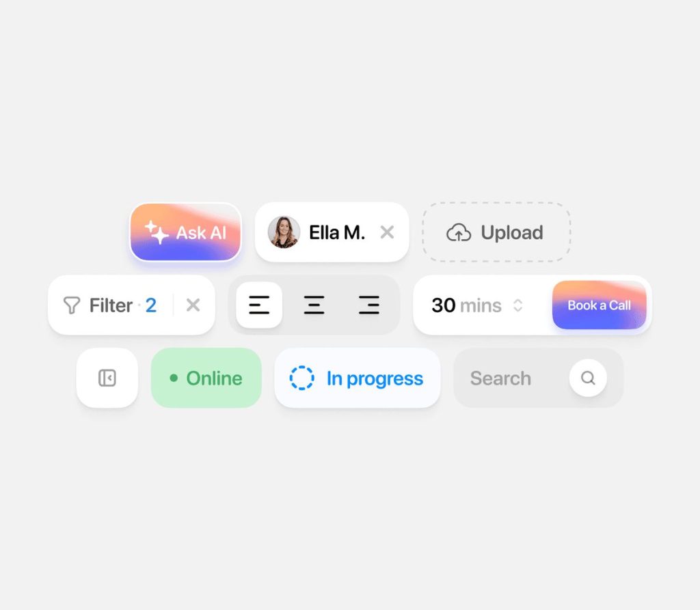700x610 pixels.
Task: Click the dashed circle progress icon
Action: tap(301, 378)
